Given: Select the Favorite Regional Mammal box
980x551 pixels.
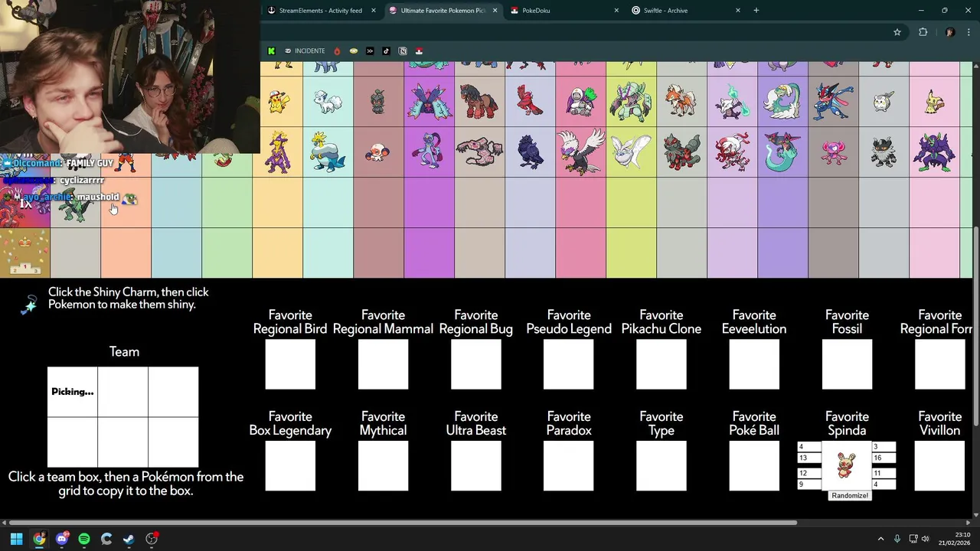Looking at the screenshot, I should coord(383,364).
